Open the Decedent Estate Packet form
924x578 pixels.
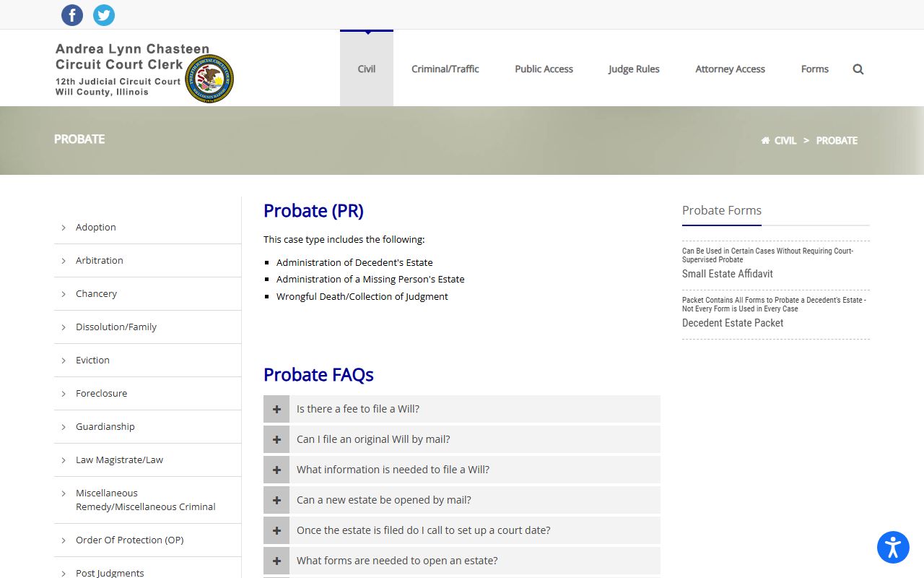coord(733,323)
